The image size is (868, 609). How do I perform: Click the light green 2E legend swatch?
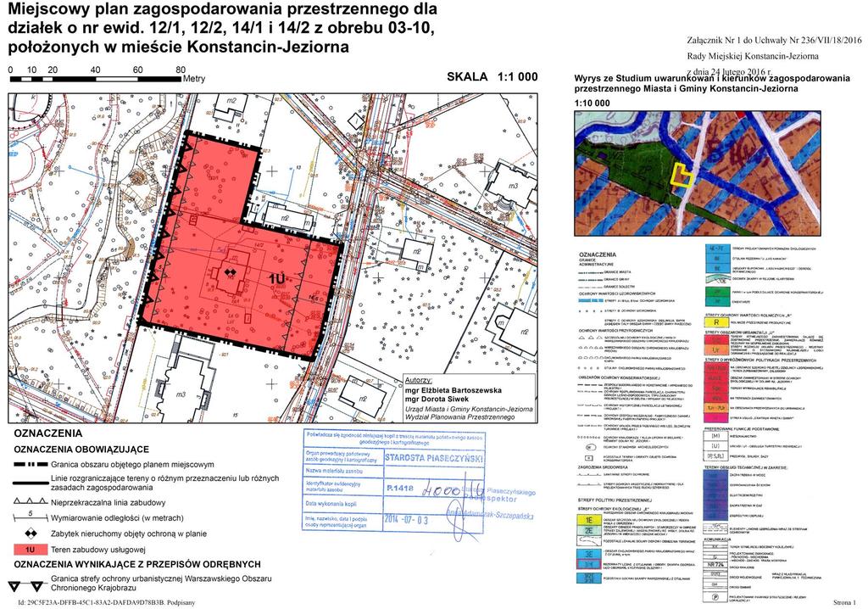[590, 530]
